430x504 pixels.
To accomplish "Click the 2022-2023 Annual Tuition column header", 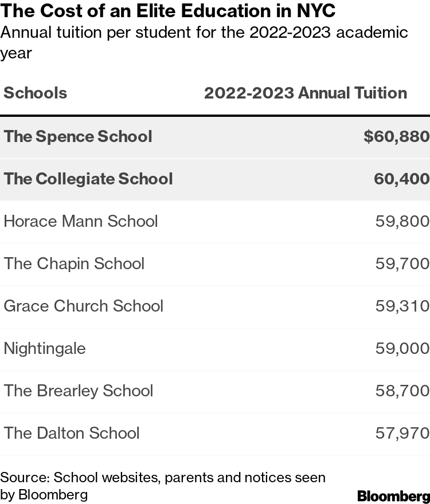I will 305,93.
